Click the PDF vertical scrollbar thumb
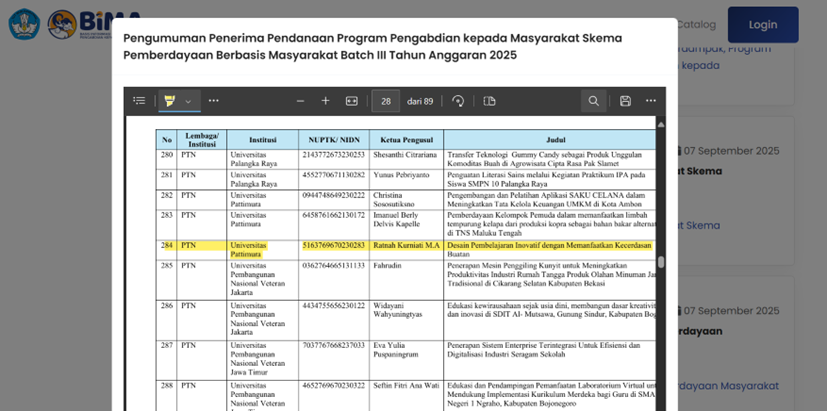The image size is (827, 411). (x=660, y=262)
